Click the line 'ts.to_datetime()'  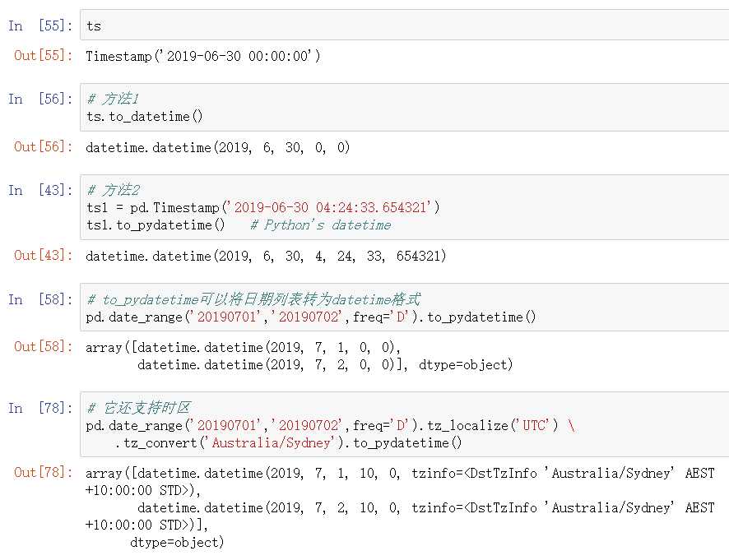tap(145, 116)
